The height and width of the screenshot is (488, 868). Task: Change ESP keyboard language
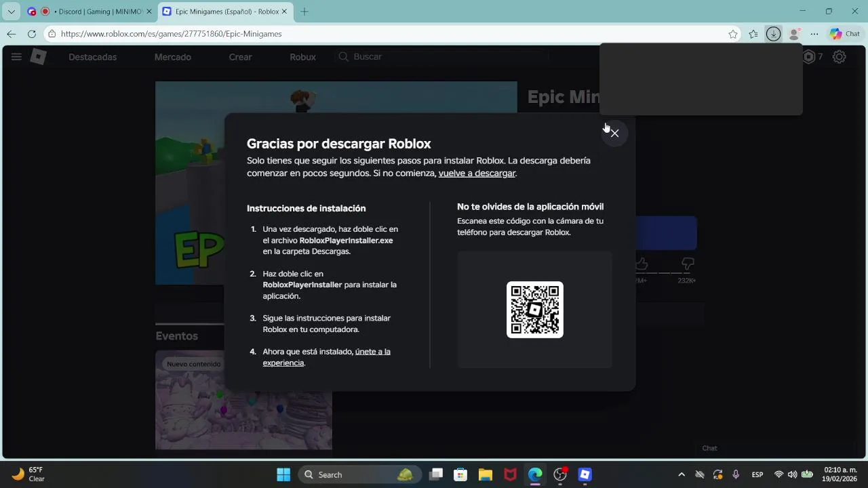pos(757,474)
